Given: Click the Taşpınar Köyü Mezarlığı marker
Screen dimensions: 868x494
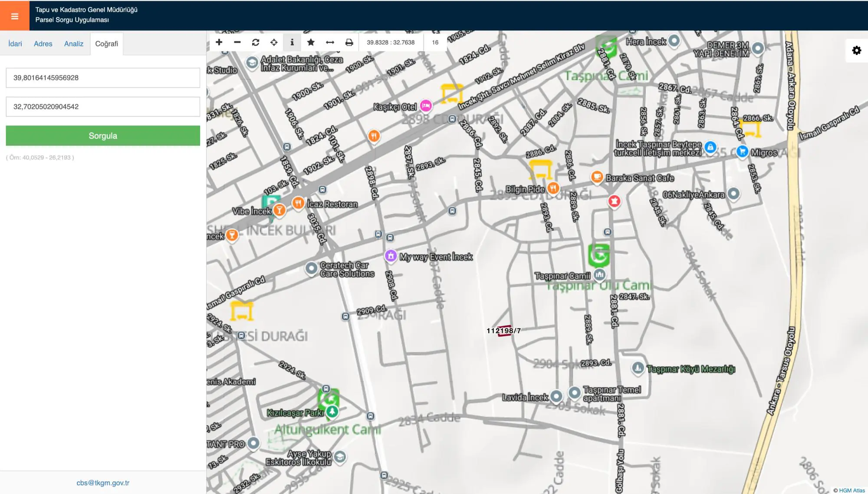Looking at the screenshot, I should click(x=638, y=368).
